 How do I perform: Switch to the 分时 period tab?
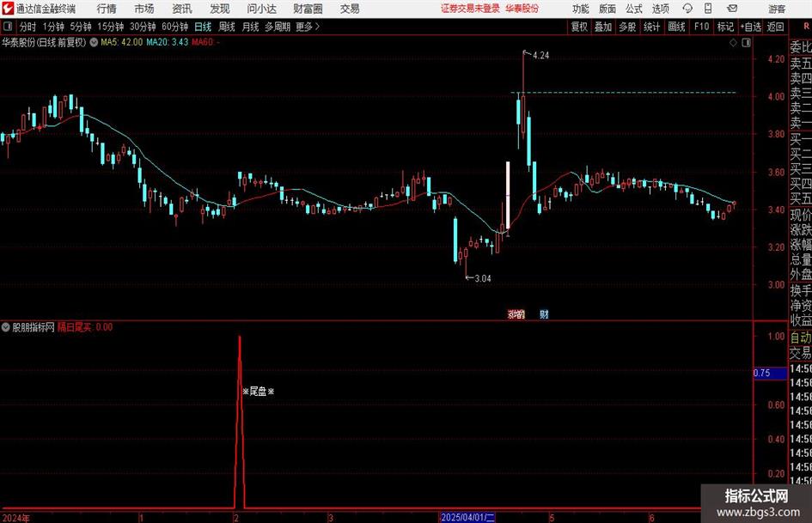(28, 27)
